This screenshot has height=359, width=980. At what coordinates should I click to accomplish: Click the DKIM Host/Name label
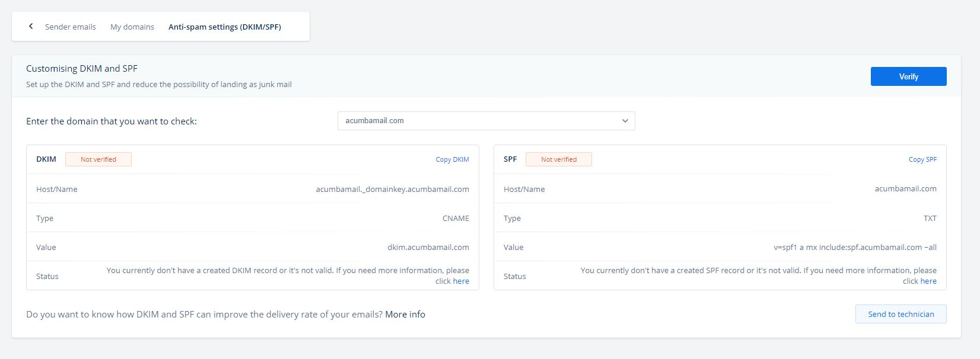[x=57, y=189]
